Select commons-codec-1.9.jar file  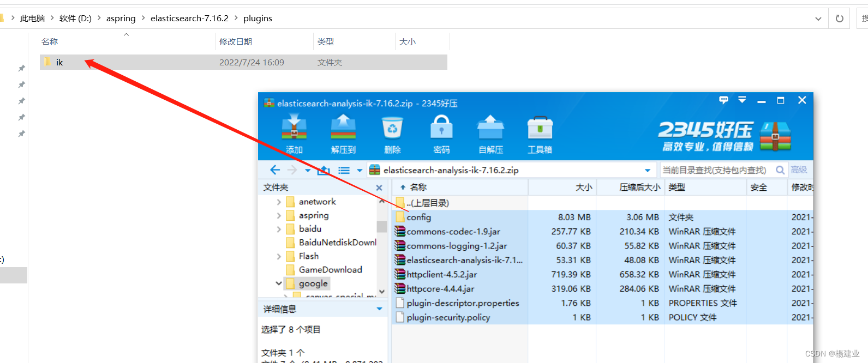pos(448,232)
